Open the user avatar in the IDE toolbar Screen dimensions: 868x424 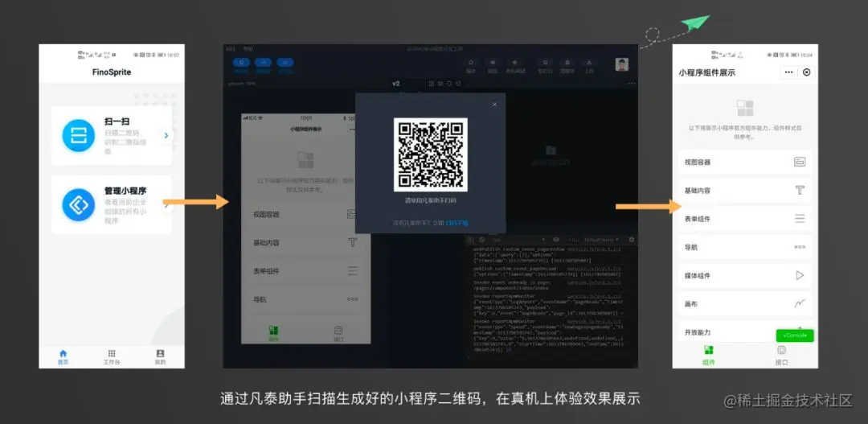(621, 64)
